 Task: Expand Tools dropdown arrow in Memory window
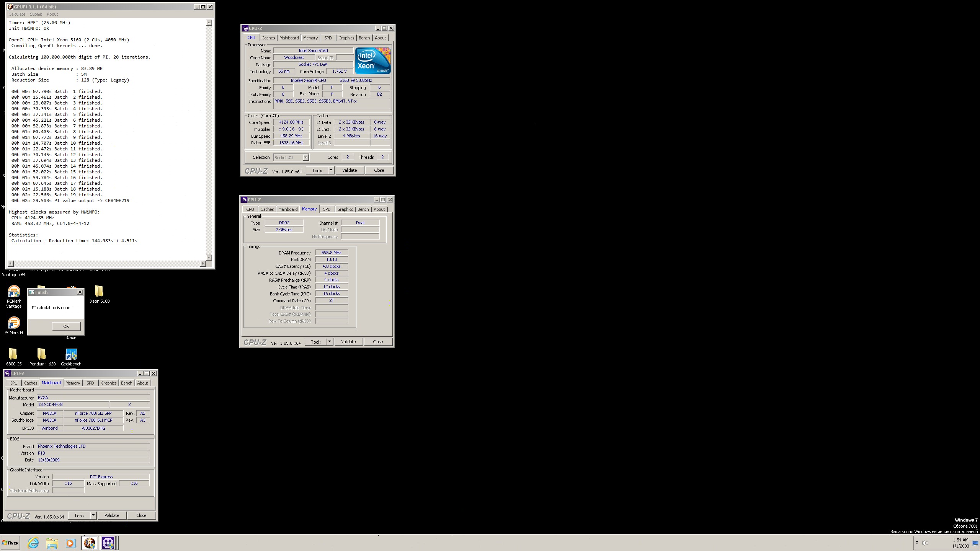click(x=330, y=342)
